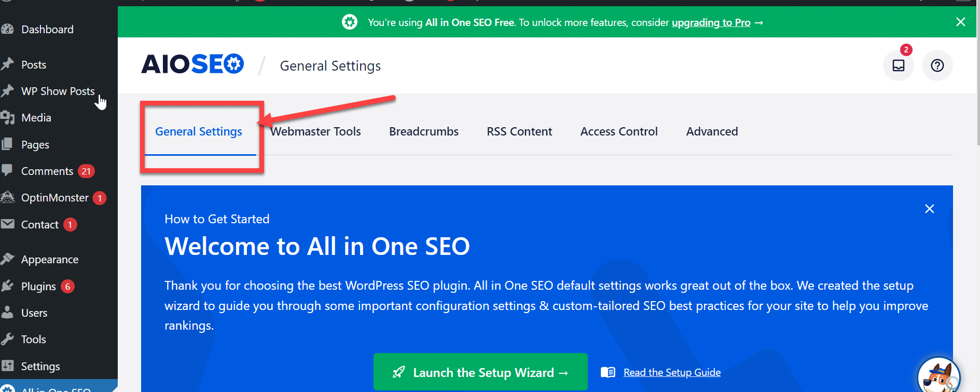The image size is (980, 392).
Task: Click the Plugins 6 updates badge
Action: [67, 287]
